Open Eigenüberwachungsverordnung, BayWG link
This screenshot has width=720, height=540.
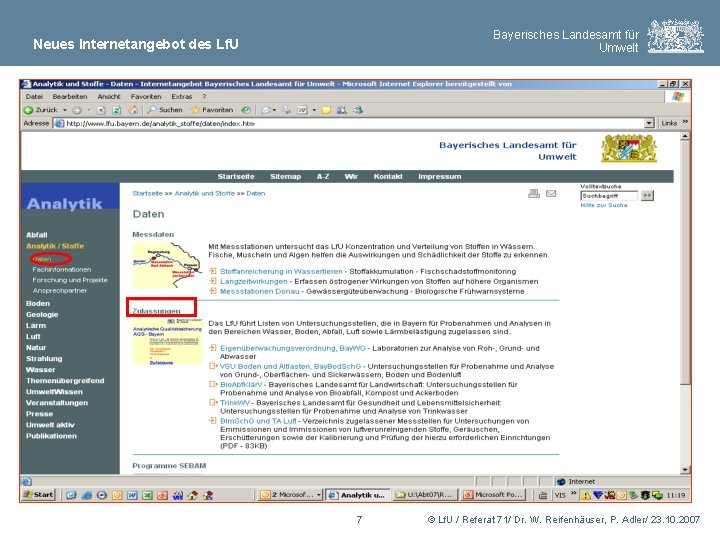point(292,348)
